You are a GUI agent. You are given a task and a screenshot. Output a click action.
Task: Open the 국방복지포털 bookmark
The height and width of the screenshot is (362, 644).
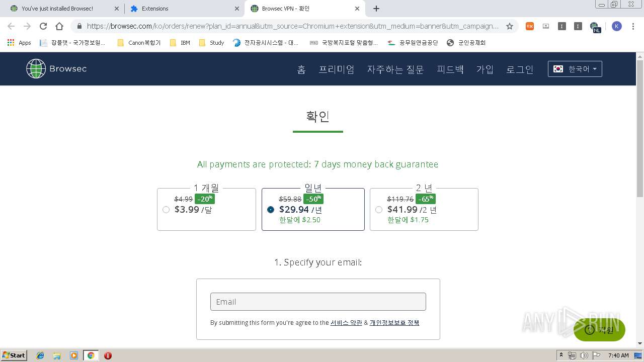[344, 43]
